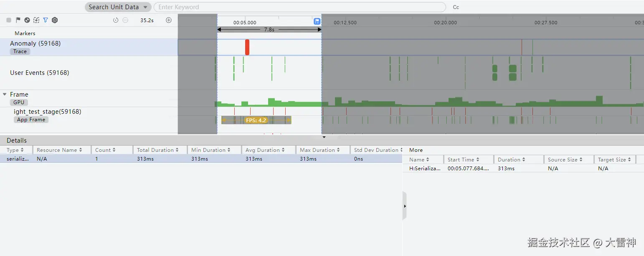644x256 pixels.
Task: Click the Enter Keyword search field
Action: coord(299,7)
